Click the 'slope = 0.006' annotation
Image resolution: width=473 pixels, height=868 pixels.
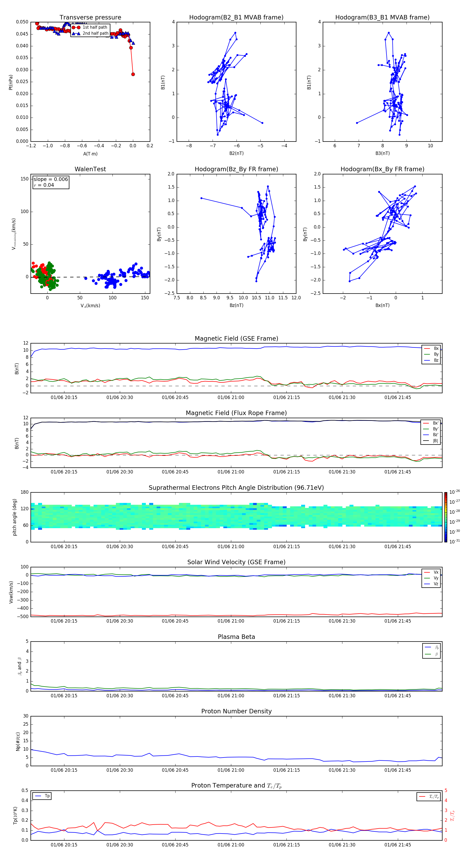(x=51, y=179)
